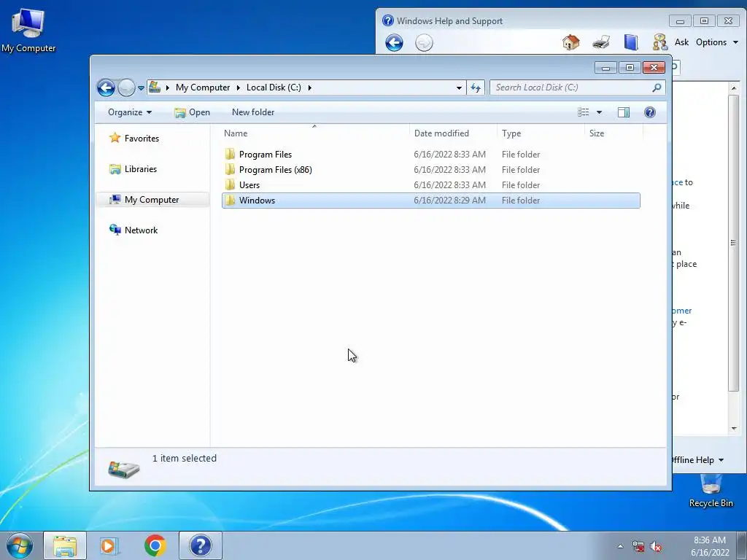Open Libraries in navigation pane

pyautogui.click(x=141, y=169)
